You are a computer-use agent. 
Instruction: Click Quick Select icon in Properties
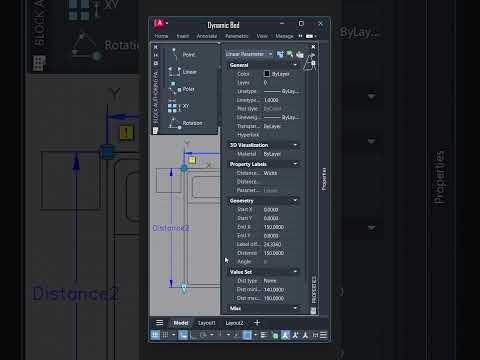point(300,54)
